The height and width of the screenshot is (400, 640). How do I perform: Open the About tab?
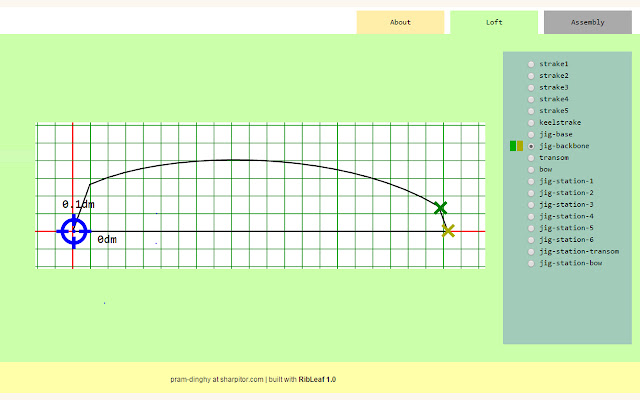[400, 22]
